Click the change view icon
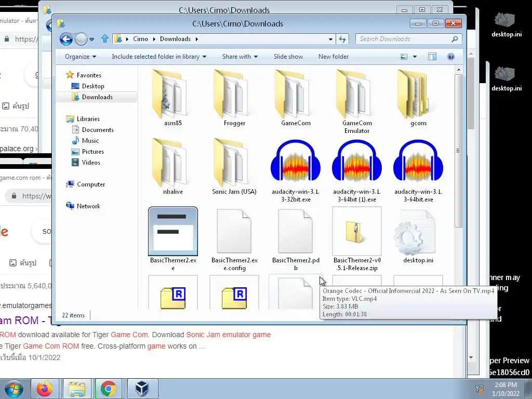 tap(403, 57)
